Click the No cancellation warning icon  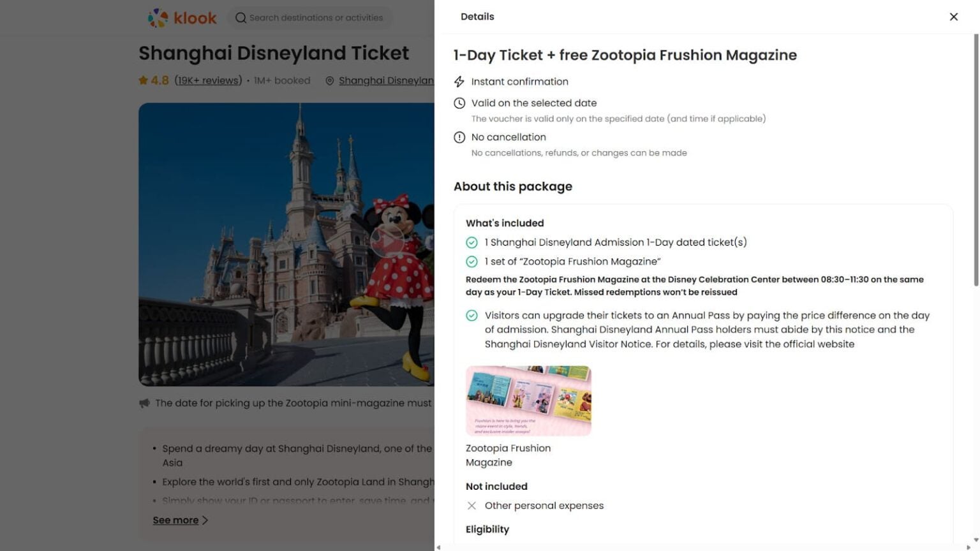click(x=459, y=137)
